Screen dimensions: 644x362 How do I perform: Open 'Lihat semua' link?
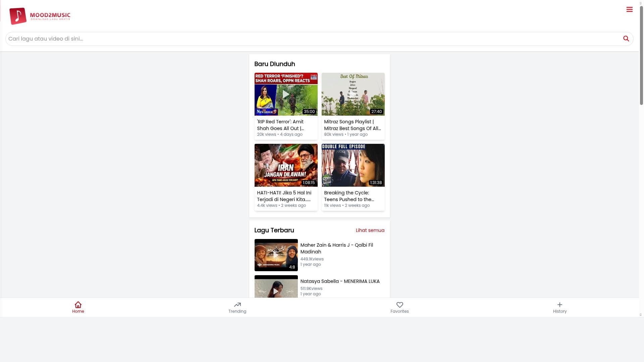pyautogui.click(x=370, y=230)
